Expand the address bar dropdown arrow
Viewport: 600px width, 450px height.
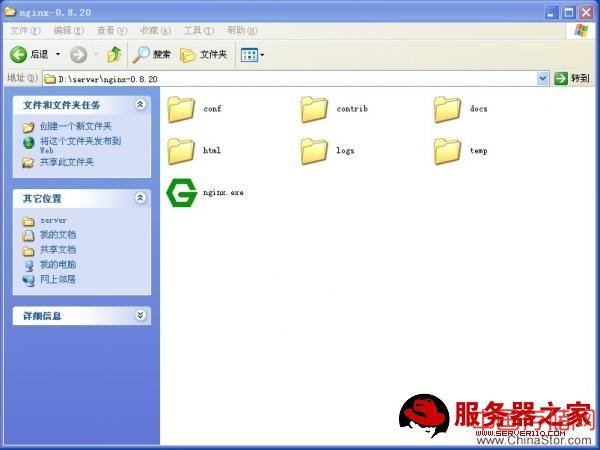[543, 78]
